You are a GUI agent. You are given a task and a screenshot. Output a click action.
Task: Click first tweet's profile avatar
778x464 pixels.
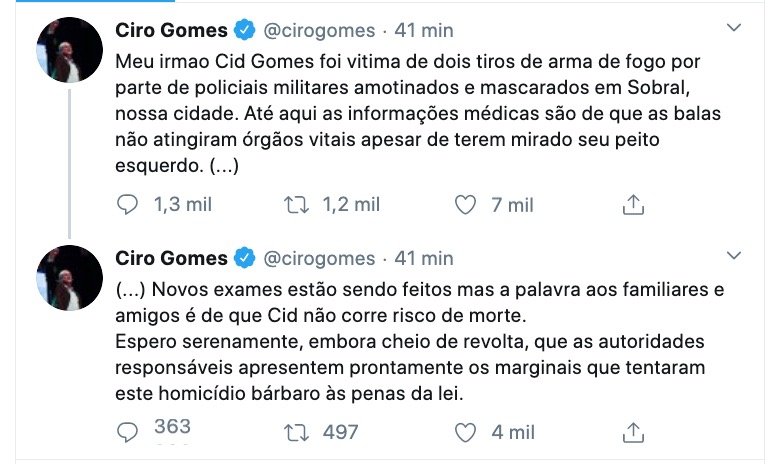coord(70,50)
